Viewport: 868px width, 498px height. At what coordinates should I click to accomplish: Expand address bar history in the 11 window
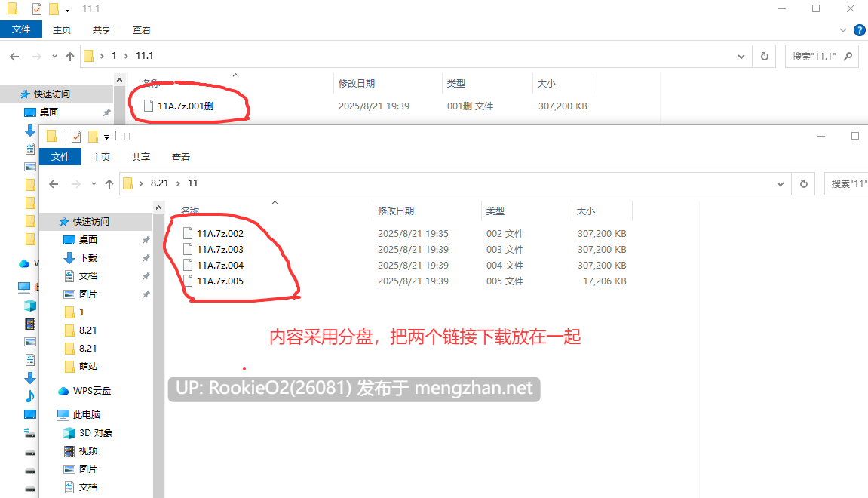click(x=781, y=184)
